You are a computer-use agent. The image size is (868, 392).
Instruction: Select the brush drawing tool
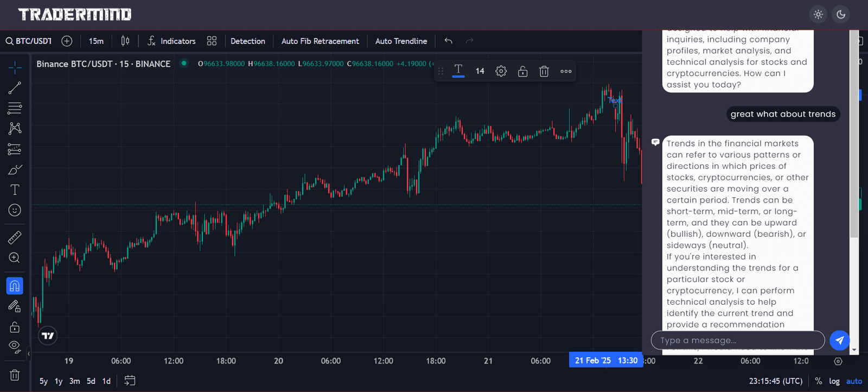tap(15, 169)
